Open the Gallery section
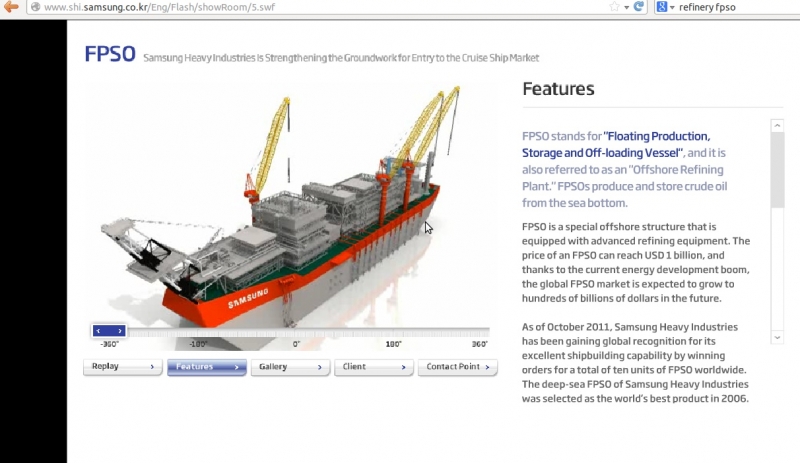The image size is (800, 463). (x=290, y=367)
